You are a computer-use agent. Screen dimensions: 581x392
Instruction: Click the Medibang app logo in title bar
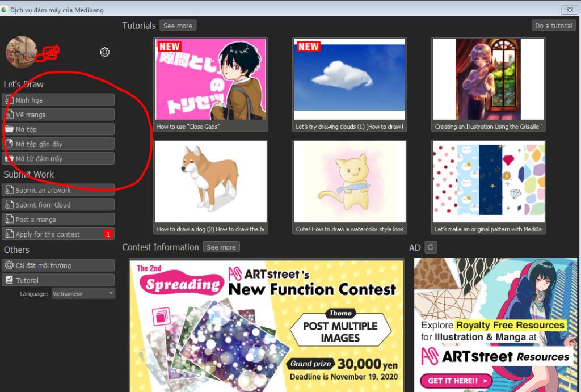[4, 10]
